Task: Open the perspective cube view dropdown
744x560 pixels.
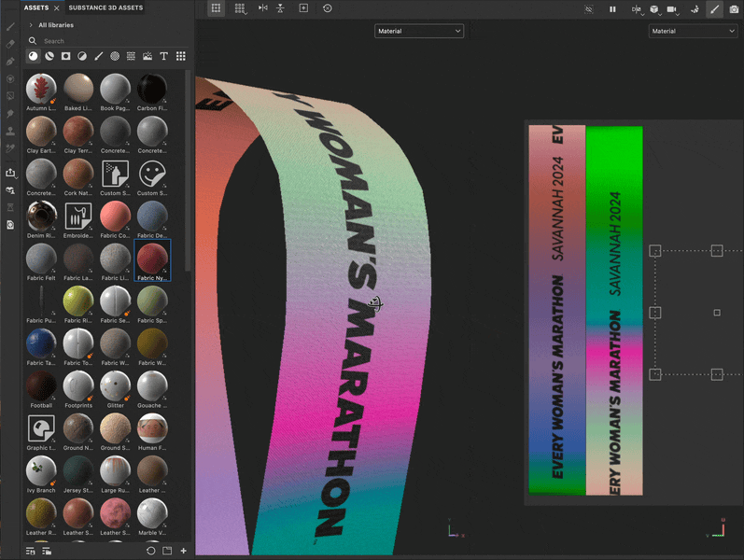Action: click(654, 9)
